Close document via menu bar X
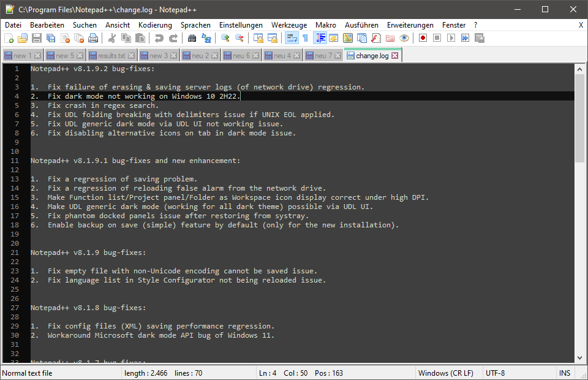The width and height of the screenshot is (588, 380). click(581, 25)
